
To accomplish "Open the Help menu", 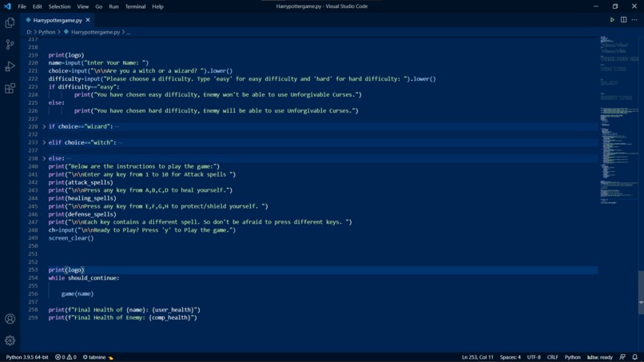I will pyautogui.click(x=157, y=6).
